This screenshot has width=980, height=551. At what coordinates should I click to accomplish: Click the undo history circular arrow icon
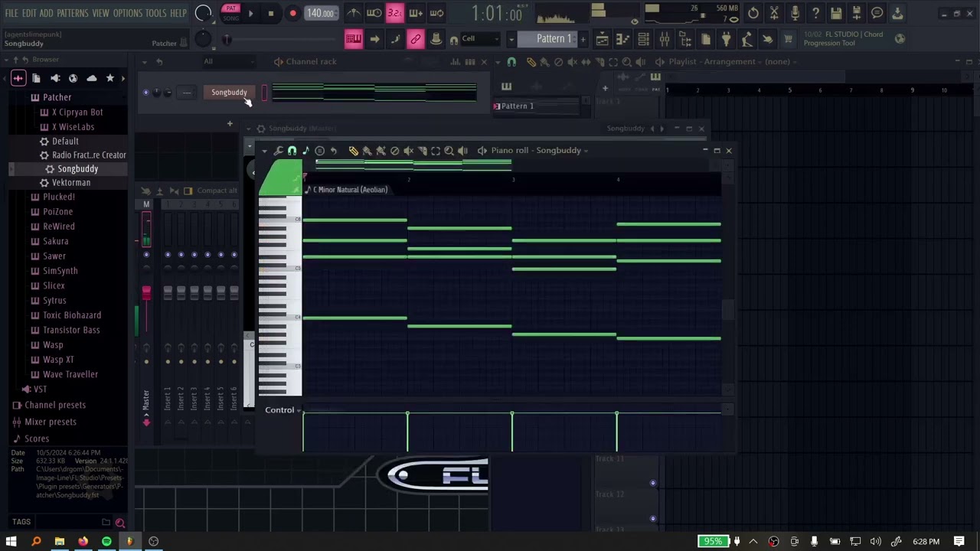(x=753, y=13)
